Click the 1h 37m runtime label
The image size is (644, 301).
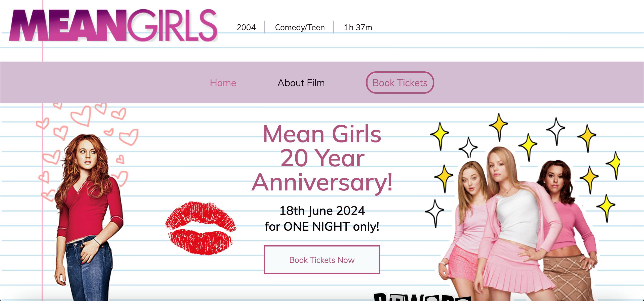[358, 27]
